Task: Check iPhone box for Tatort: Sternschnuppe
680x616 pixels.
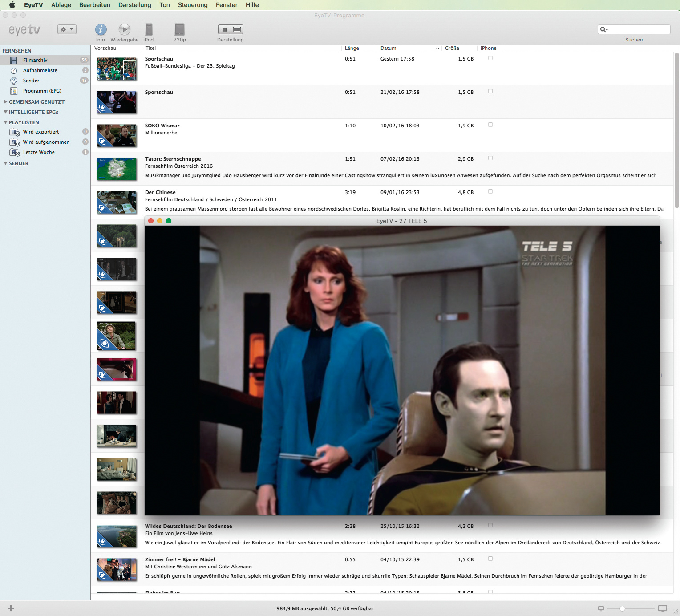Action: point(490,158)
